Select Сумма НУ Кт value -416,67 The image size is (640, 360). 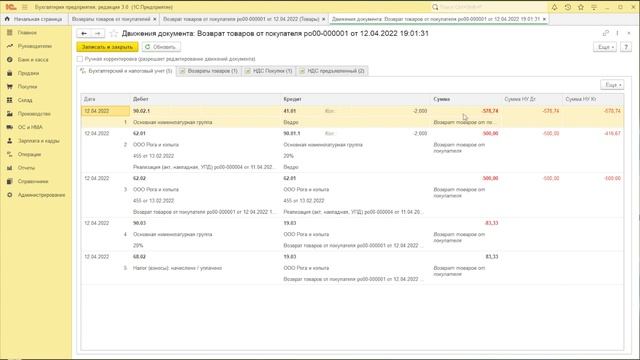pyautogui.click(x=612, y=133)
